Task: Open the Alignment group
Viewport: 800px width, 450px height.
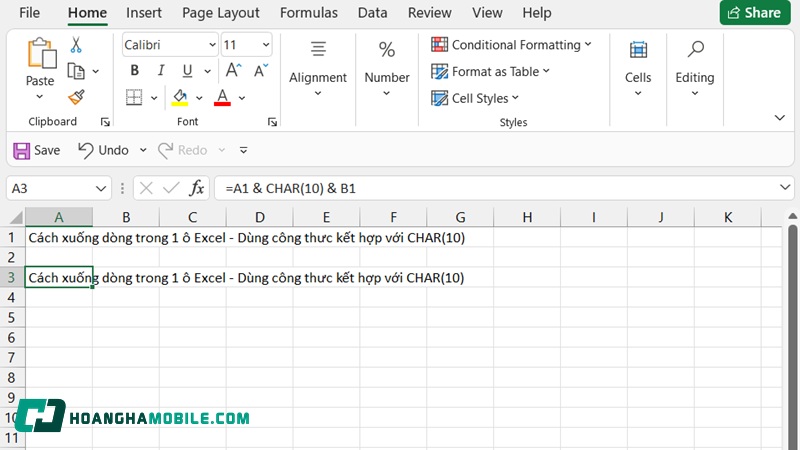Action: pos(318,69)
